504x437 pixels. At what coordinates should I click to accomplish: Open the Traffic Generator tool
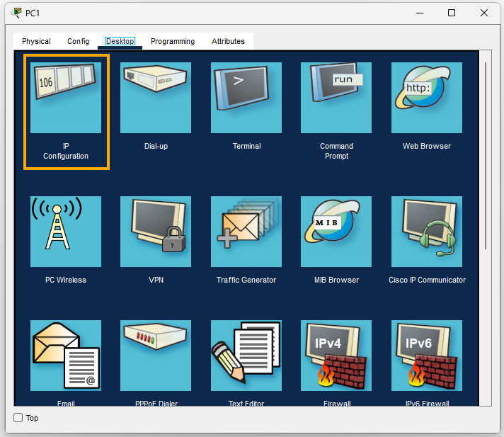coord(246,232)
